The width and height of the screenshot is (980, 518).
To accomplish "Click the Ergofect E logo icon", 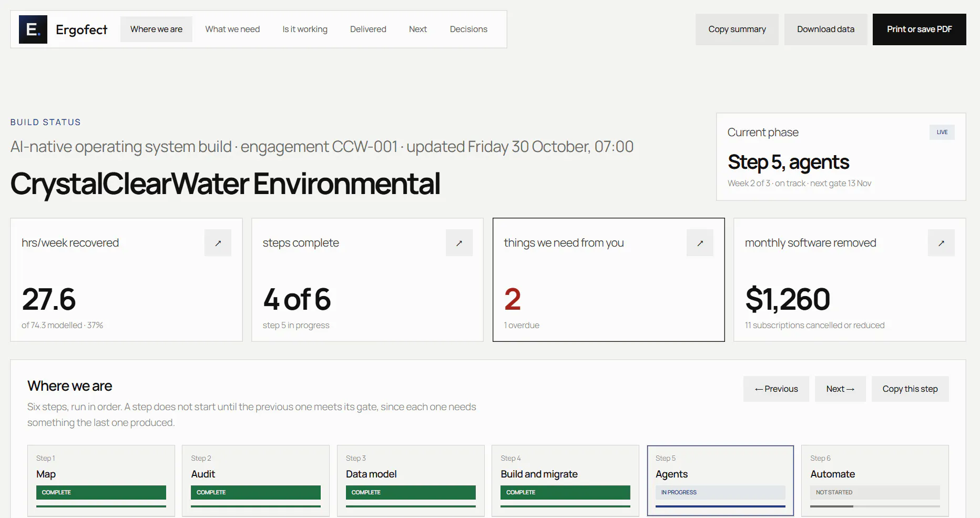I will [33, 29].
